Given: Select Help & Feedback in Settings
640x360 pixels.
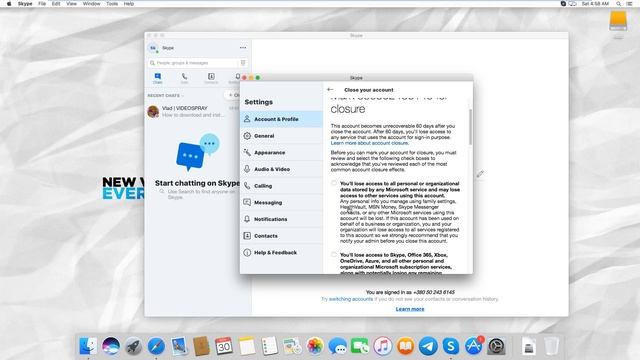Looking at the screenshot, I should (281, 253).
